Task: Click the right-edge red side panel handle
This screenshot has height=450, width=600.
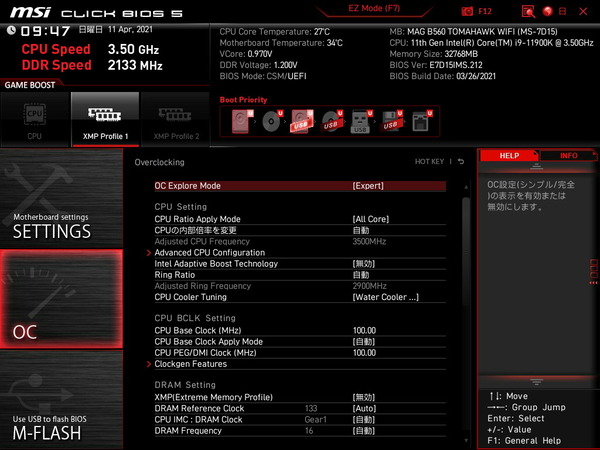Action: (594, 272)
